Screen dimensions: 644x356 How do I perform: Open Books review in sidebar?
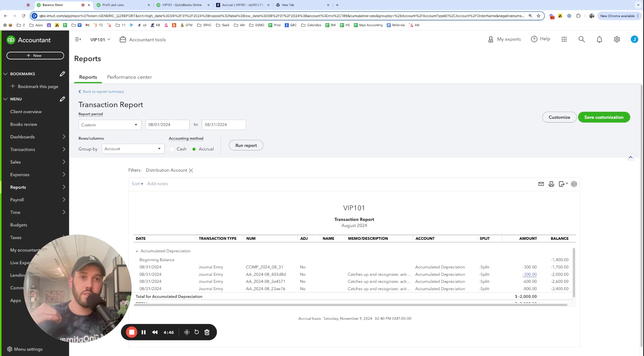(x=23, y=124)
